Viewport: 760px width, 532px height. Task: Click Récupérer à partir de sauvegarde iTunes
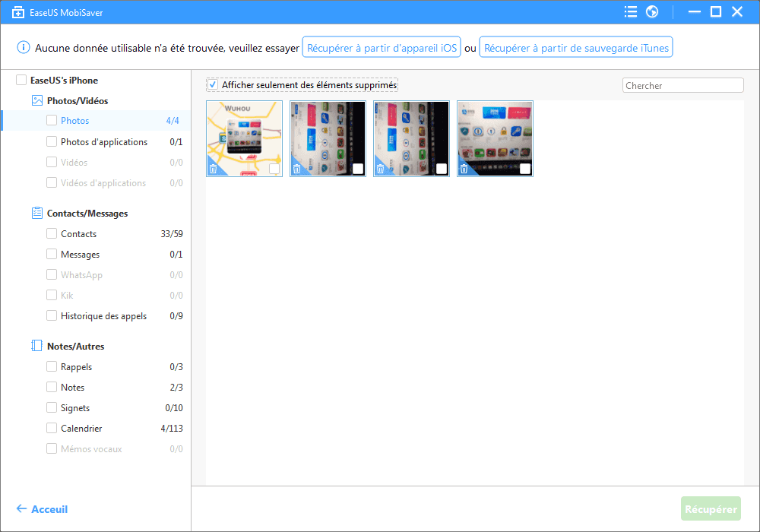(x=576, y=48)
